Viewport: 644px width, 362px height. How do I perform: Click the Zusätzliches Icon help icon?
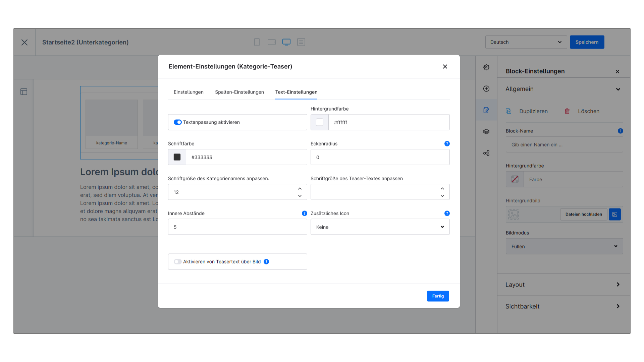(447, 213)
